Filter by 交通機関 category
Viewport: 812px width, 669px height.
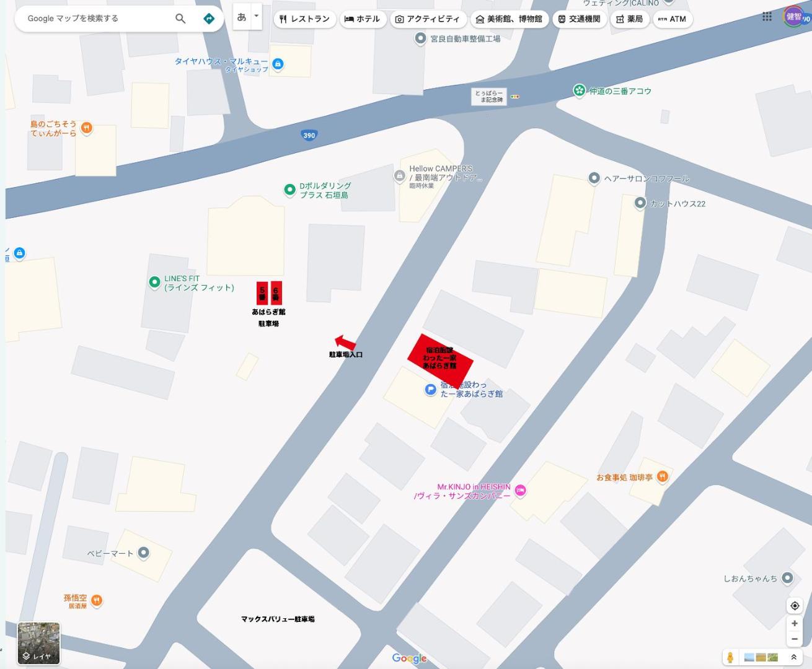click(579, 19)
